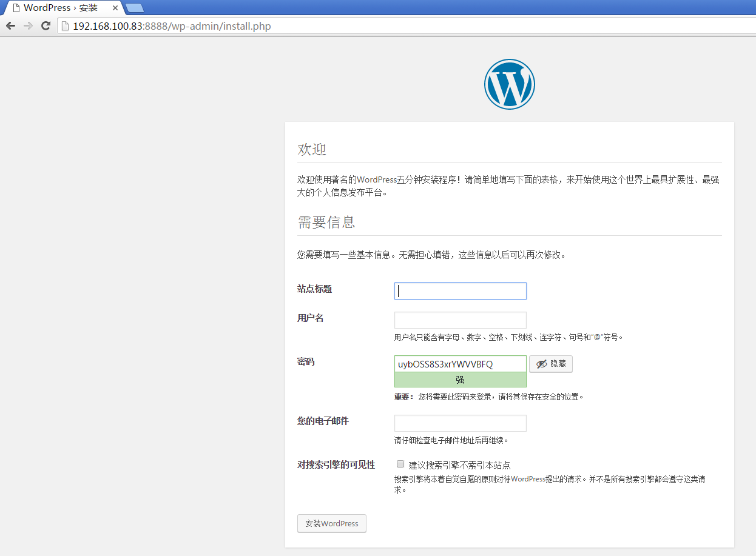Check 建议搜索引擎不索引本站点 checkbox
Screen dimensions: 756x556
coord(400,464)
